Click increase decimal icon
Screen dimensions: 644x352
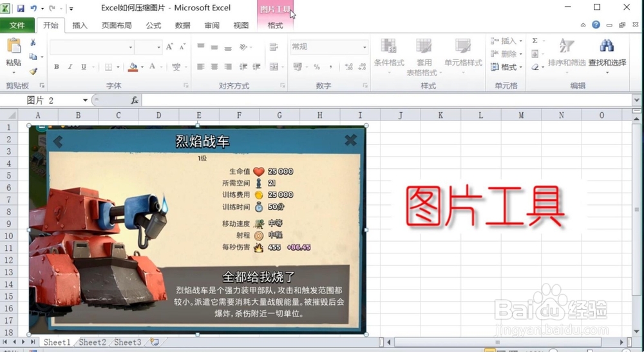coord(348,66)
